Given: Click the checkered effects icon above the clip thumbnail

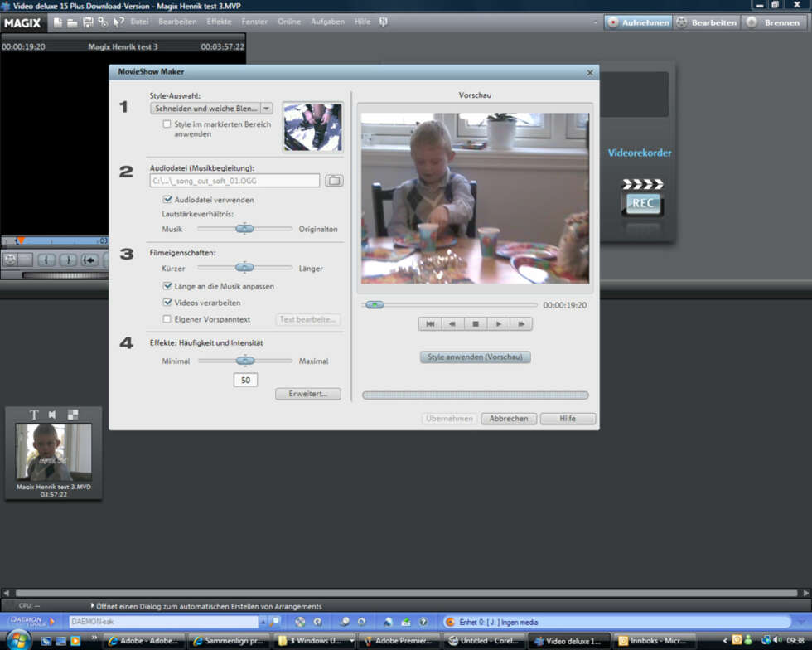Looking at the screenshot, I should (x=73, y=415).
